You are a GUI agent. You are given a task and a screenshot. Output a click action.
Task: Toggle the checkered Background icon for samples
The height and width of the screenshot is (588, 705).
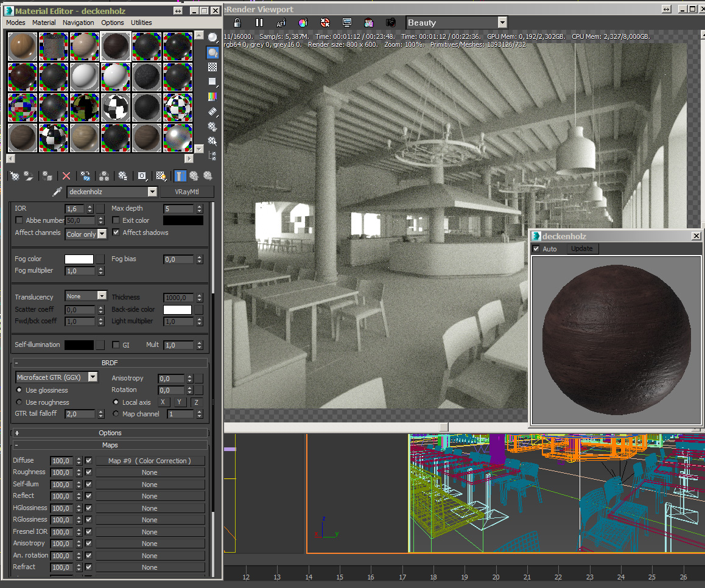[212, 67]
